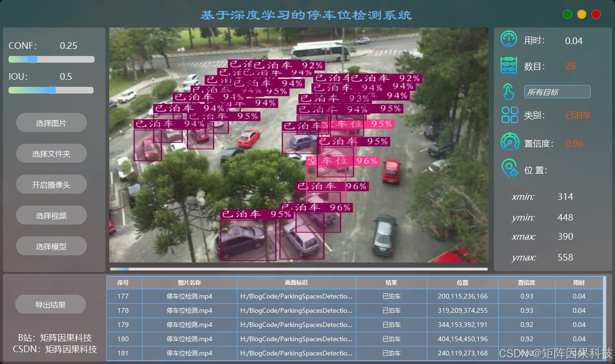Click 开启摄像头 to start the camera
This screenshot has width=615, height=364.
51,184
